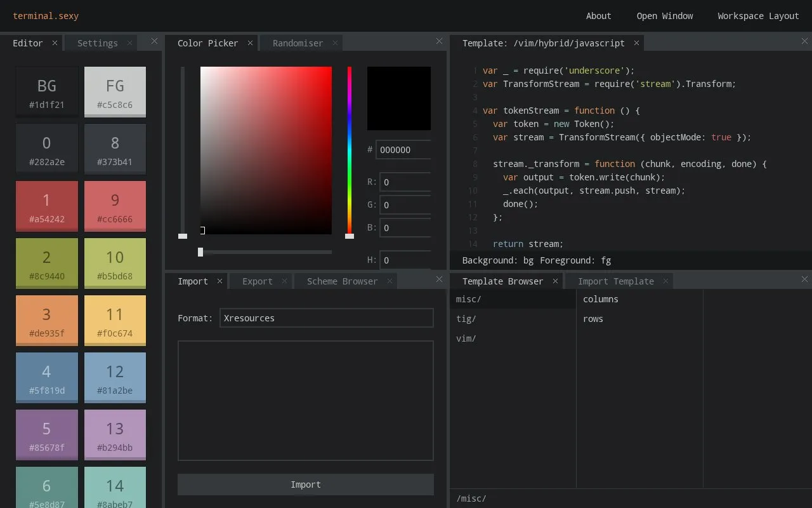Close the Color Picker tab

250,43
